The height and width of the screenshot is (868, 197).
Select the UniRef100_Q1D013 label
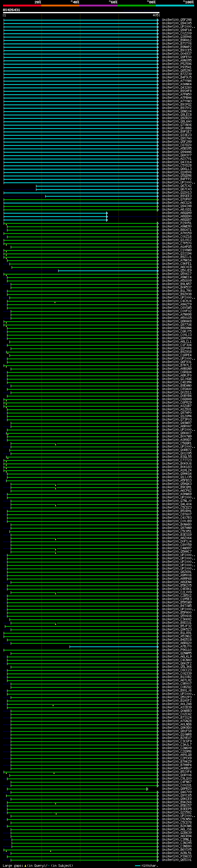pos(177,193)
